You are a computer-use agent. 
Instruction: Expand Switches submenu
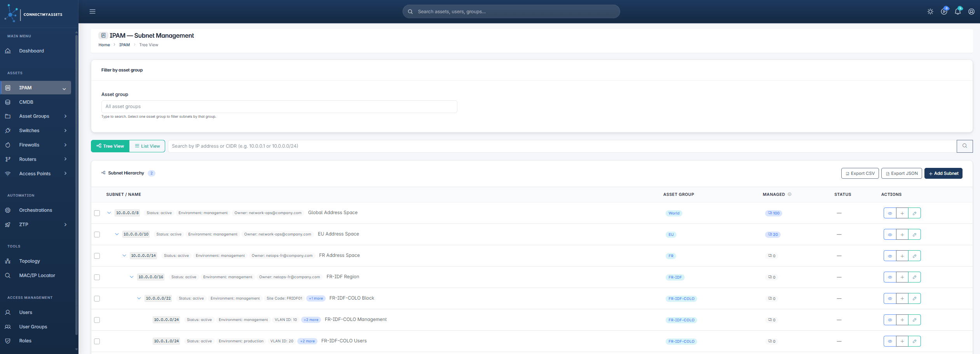point(36,131)
